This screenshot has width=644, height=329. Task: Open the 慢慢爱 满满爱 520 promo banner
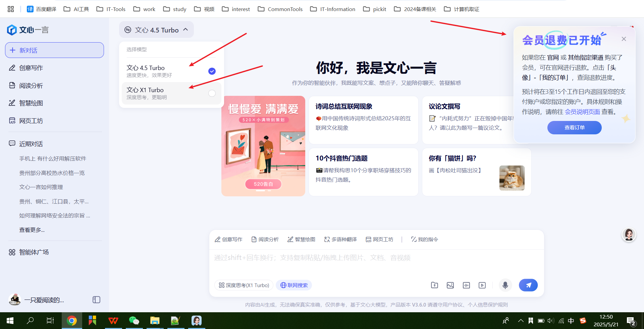(x=263, y=146)
